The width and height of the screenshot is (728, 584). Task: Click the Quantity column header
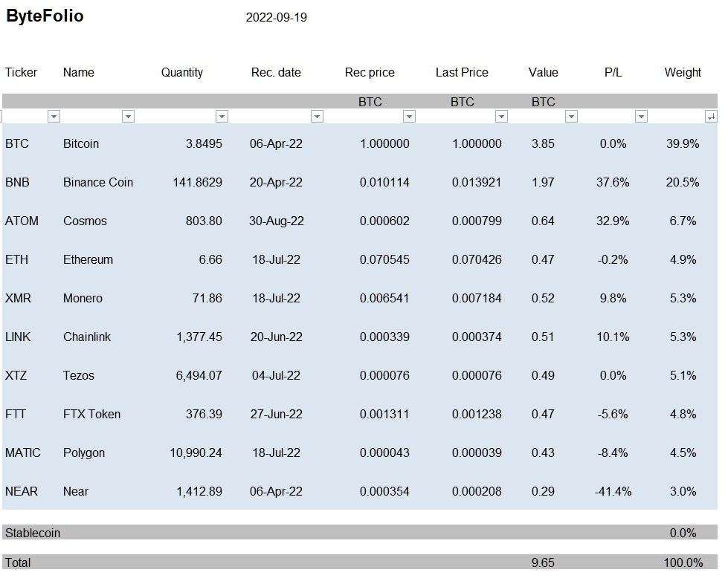(182, 72)
